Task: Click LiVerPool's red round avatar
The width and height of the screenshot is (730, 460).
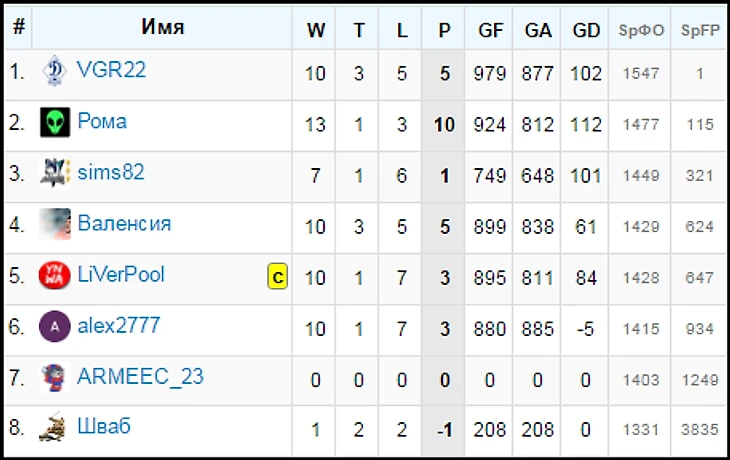Action: coord(55,275)
